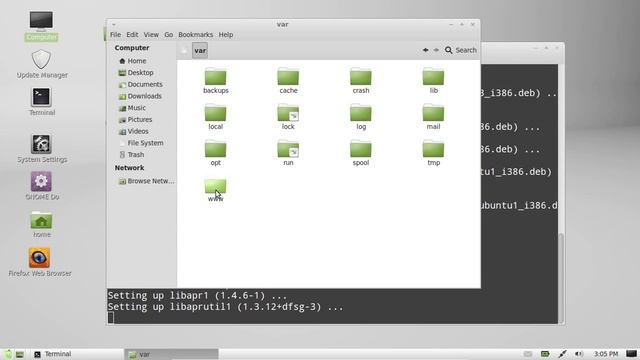The width and height of the screenshot is (640, 360).
Task: Switch to Terminal in taskbar
Action: coord(77,354)
